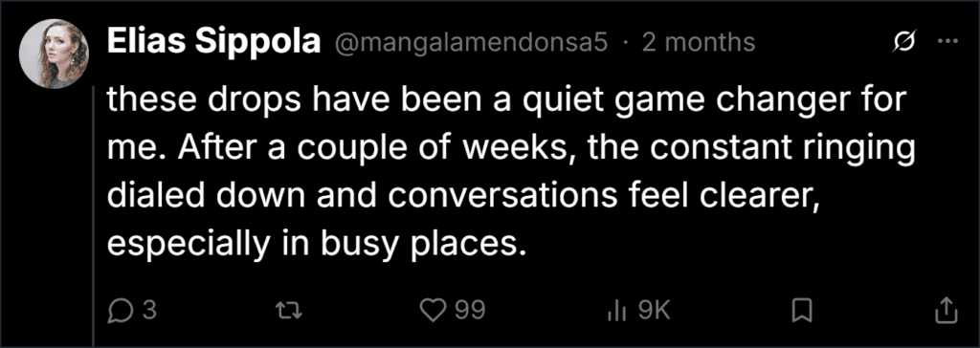Open Elias Sippola's profile picture

53,54
